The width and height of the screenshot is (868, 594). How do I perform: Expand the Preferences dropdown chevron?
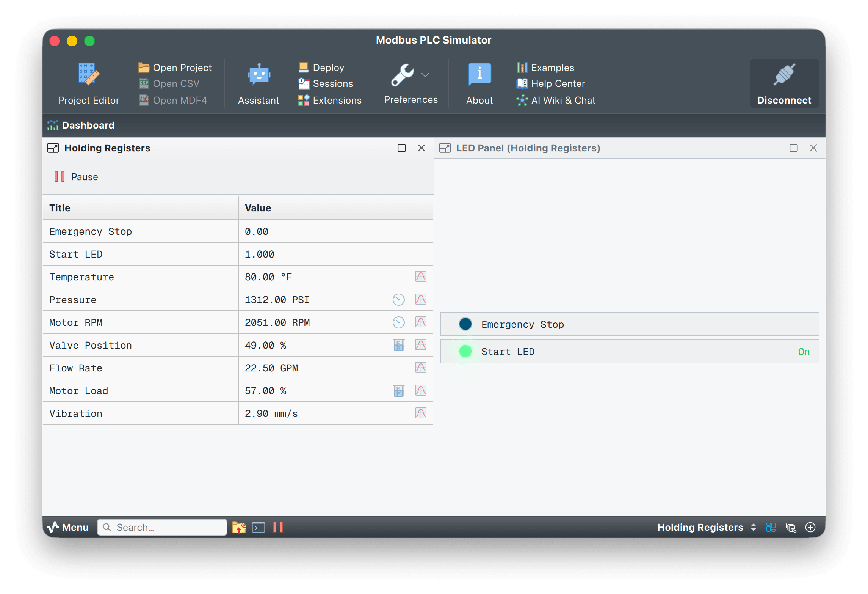[425, 75]
